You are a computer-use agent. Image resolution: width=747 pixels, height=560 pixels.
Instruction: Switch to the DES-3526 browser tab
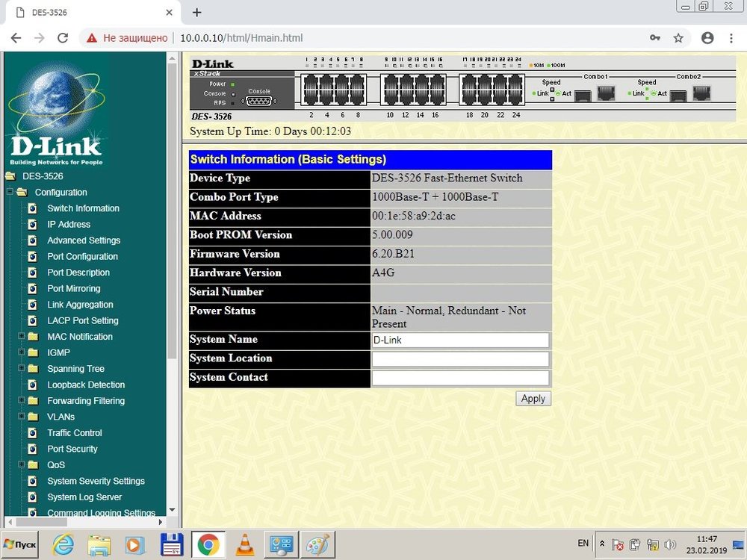click(x=90, y=13)
